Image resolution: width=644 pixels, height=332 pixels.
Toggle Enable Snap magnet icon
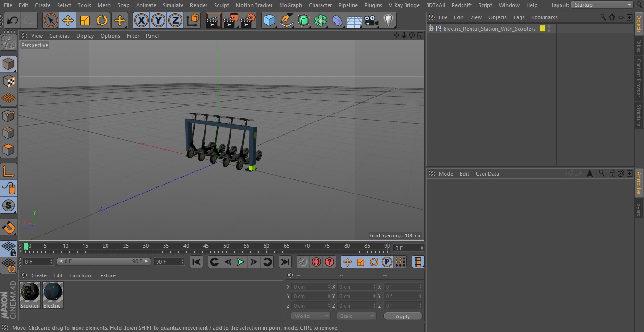8,227
